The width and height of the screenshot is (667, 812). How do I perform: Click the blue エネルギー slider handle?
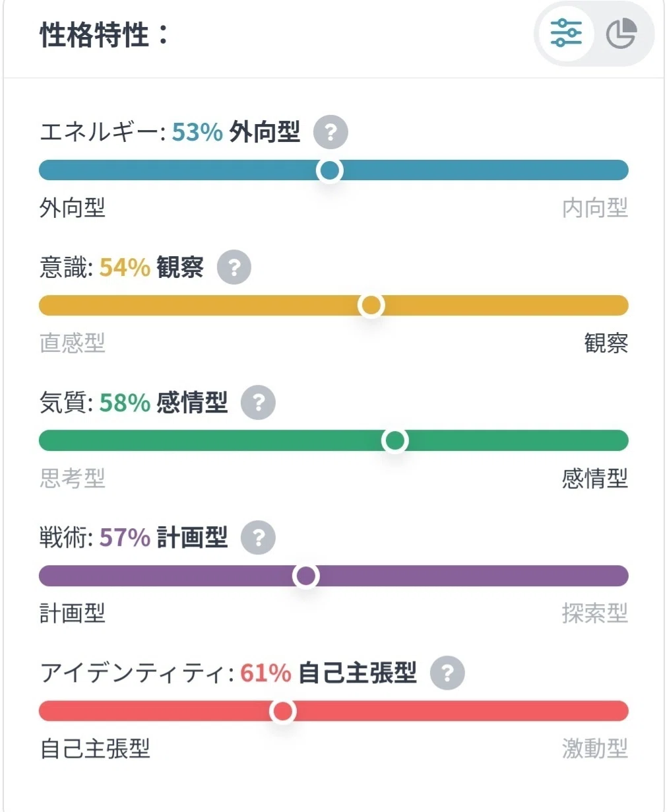click(329, 170)
